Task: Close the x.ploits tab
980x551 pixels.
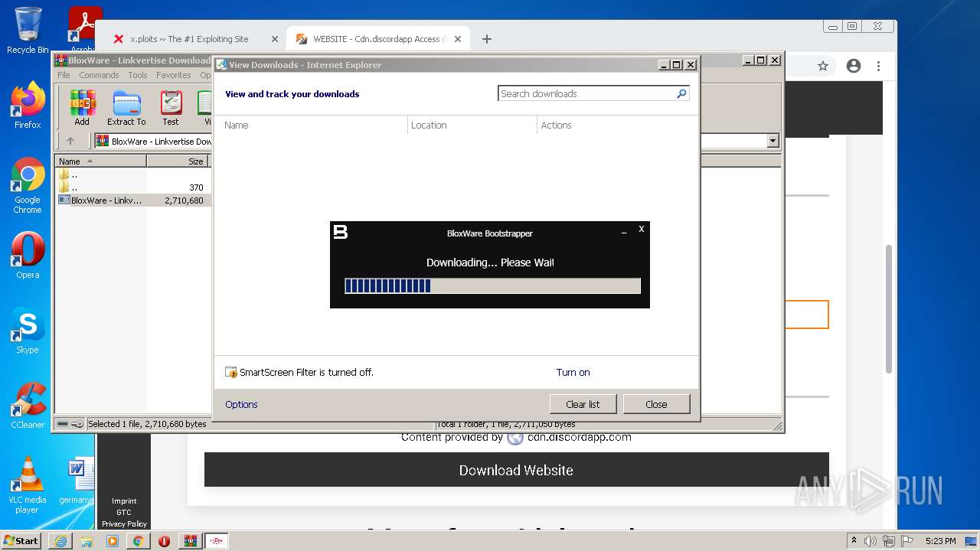Action: tap(275, 39)
